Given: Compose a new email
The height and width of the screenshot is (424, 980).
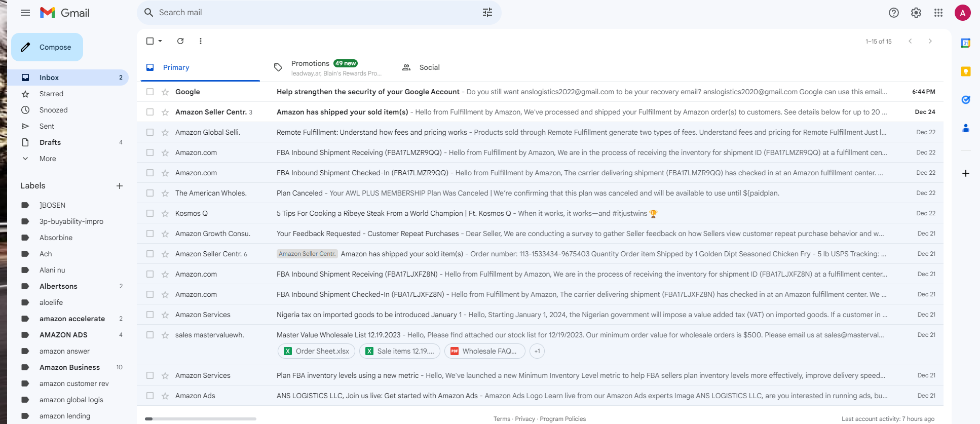Looking at the screenshot, I should pyautogui.click(x=47, y=47).
